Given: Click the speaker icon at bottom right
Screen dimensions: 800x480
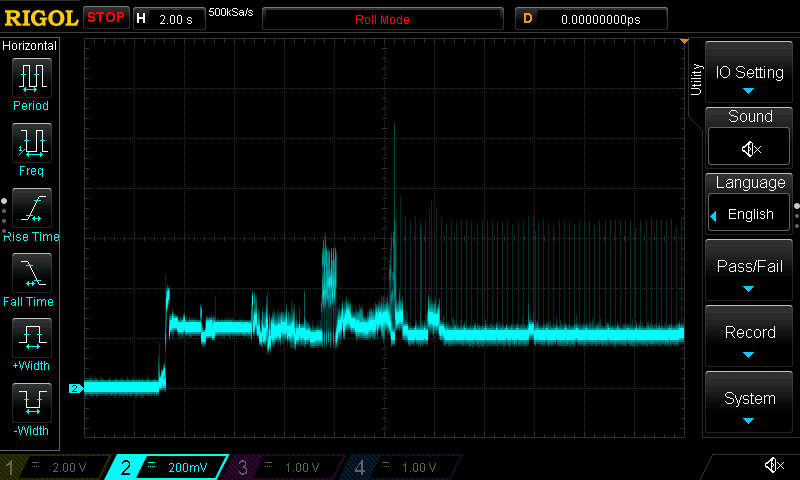Looking at the screenshot, I should tap(773, 465).
